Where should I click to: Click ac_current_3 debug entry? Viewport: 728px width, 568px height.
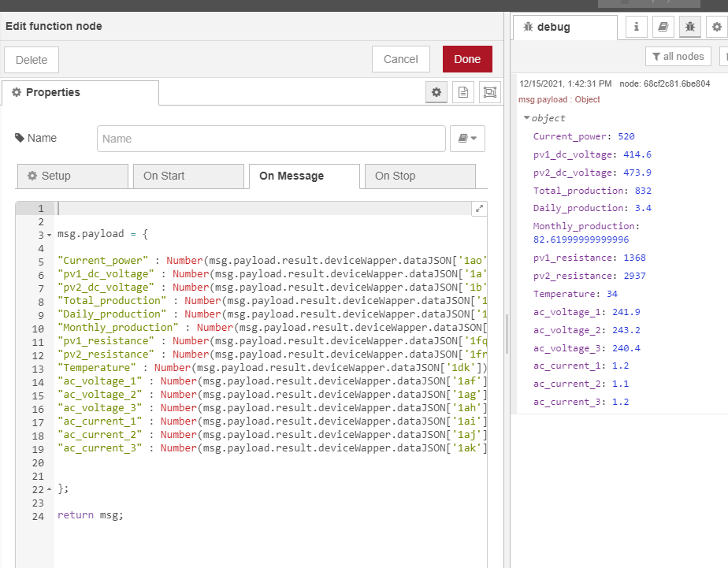click(581, 402)
